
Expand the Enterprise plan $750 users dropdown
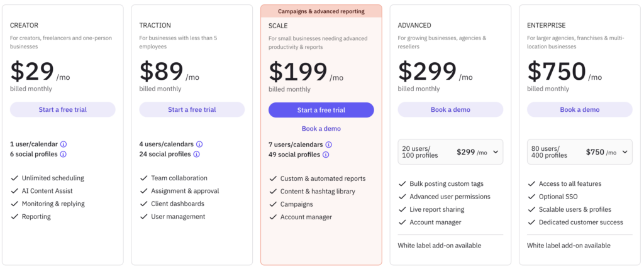point(579,151)
